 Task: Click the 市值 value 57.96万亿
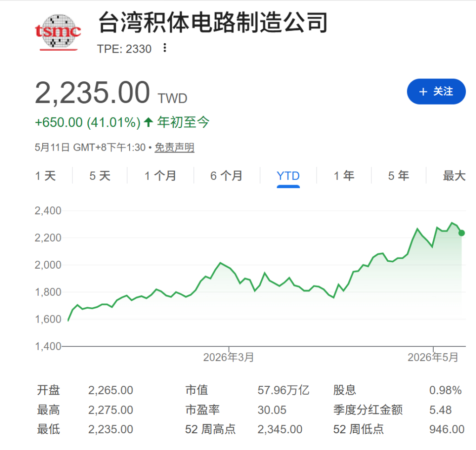point(284,390)
